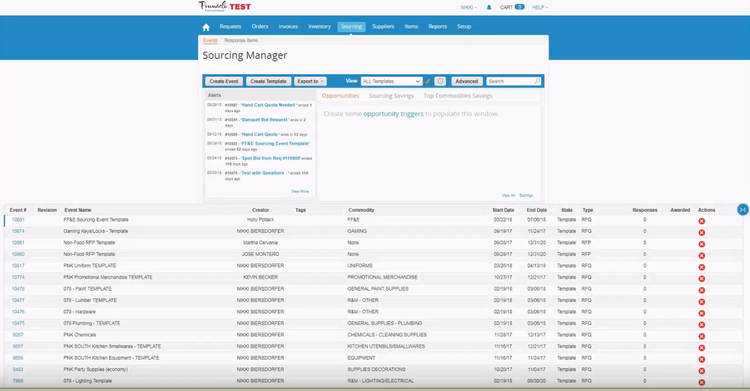Select the Top Commodities Savings tab
The image size is (750, 391).
pos(458,96)
